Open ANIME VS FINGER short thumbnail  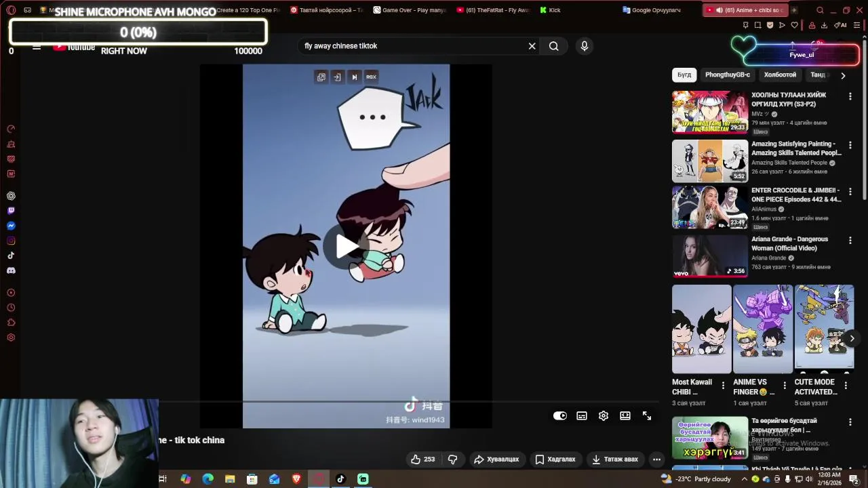(x=763, y=329)
